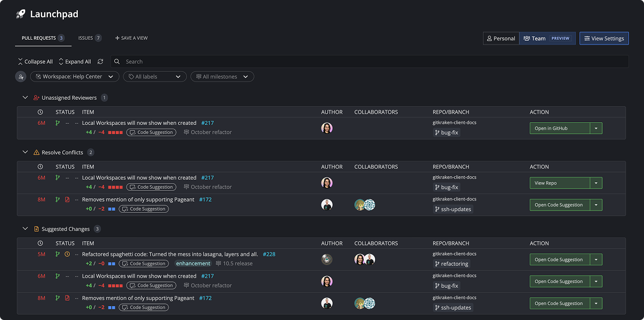Screen dimensions: 644x320
Task: Click October refactor milestone in Unassigned Reviewers row
Action: coord(208,132)
